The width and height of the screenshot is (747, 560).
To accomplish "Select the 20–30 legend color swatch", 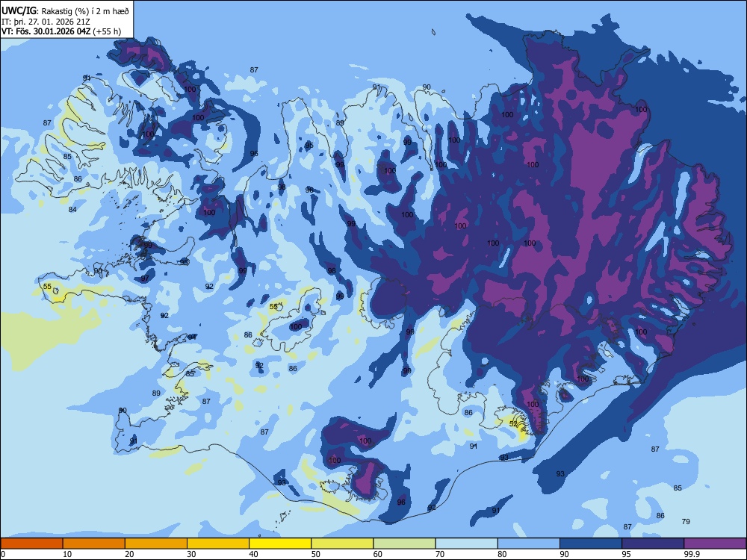I will (x=156, y=544).
